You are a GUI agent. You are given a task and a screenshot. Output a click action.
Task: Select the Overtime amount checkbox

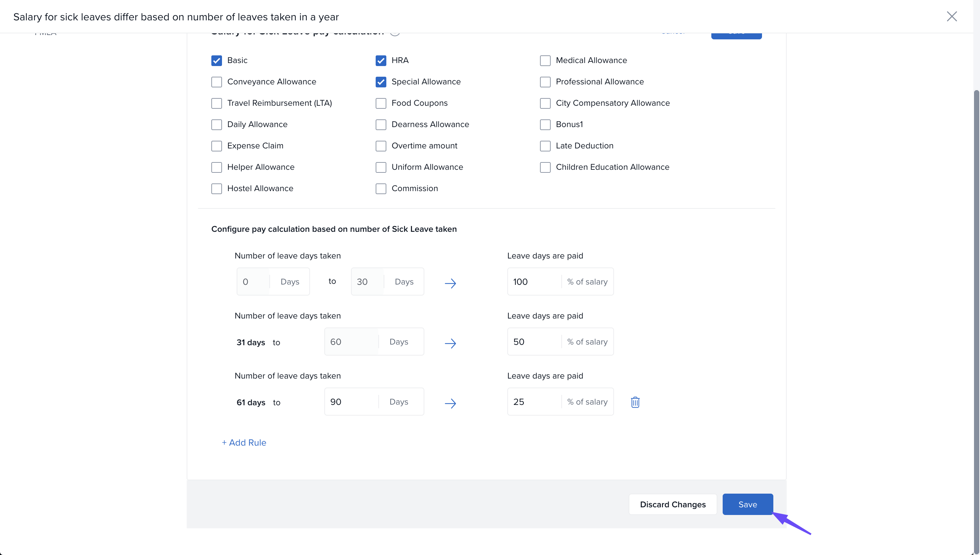tap(380, 146)
